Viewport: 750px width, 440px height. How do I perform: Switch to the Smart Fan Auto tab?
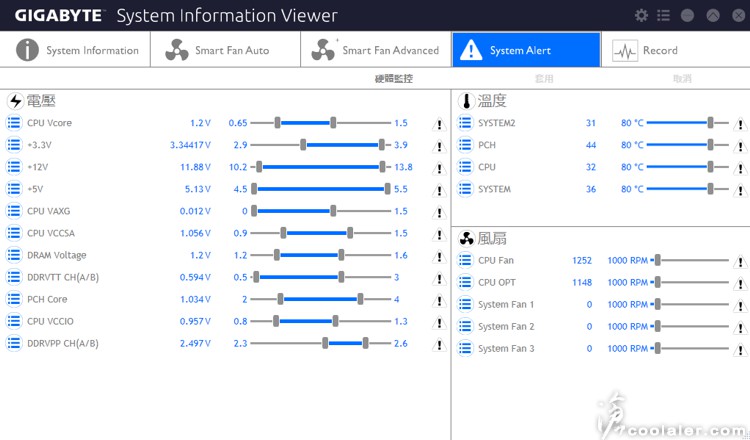click(x=225, y=50)
